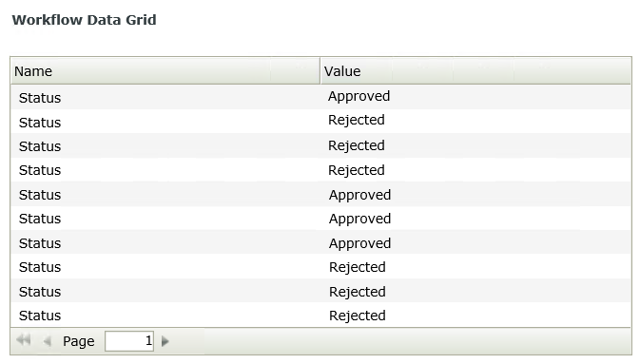Screen dimensions: 640x364
Task: Click the Page label in pager
Action: pyautogui.click(x=78, y=341)
